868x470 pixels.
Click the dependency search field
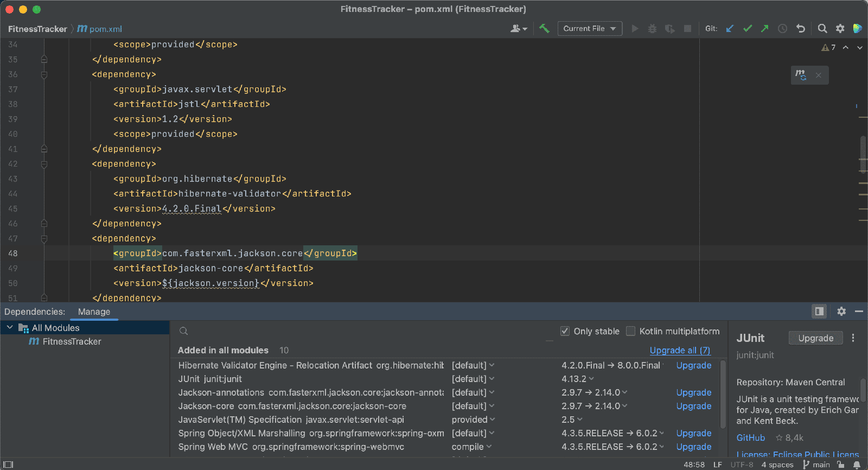(x=363, y=331)
